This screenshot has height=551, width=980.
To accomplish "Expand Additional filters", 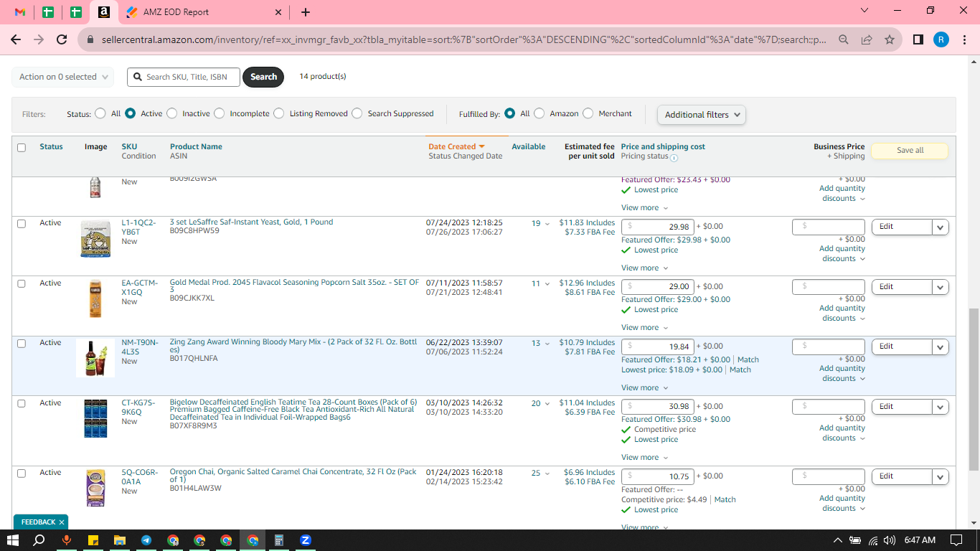I will tap(702, 115).
